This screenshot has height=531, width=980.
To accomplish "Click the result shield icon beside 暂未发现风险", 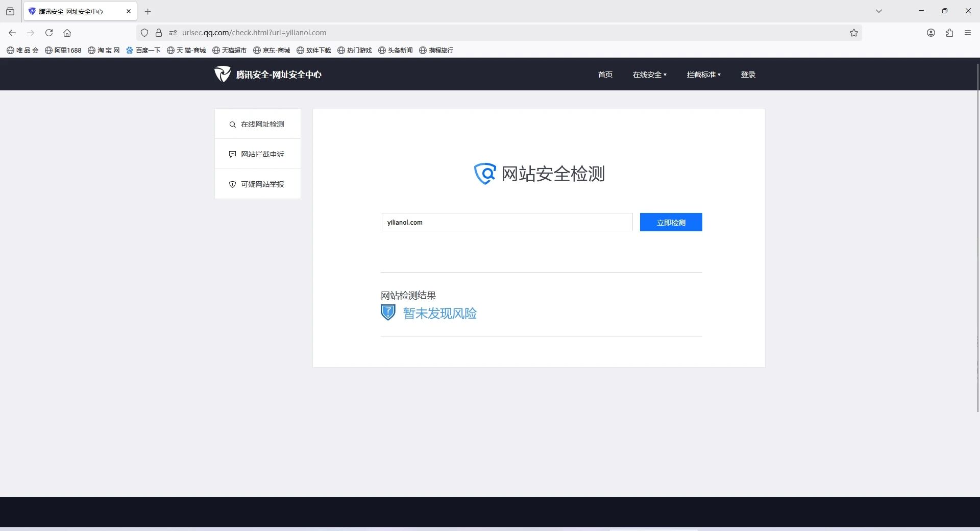I will pyautogui.click(x=388, y=312).
